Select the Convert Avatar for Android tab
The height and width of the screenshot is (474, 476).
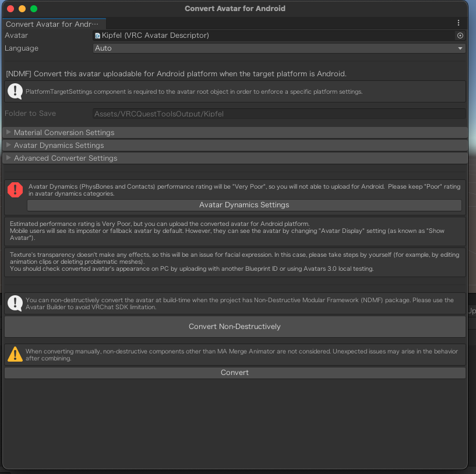[54, 24]
